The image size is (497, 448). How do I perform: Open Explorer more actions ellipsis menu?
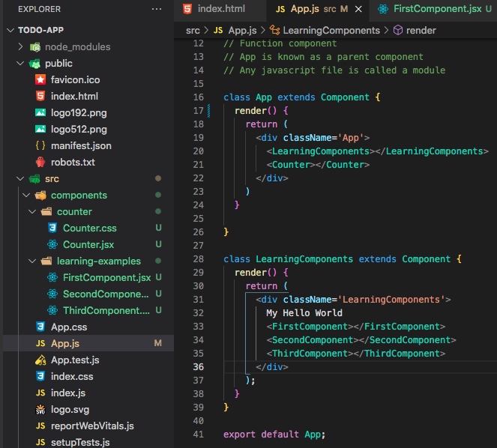click(x=157, y=9)
